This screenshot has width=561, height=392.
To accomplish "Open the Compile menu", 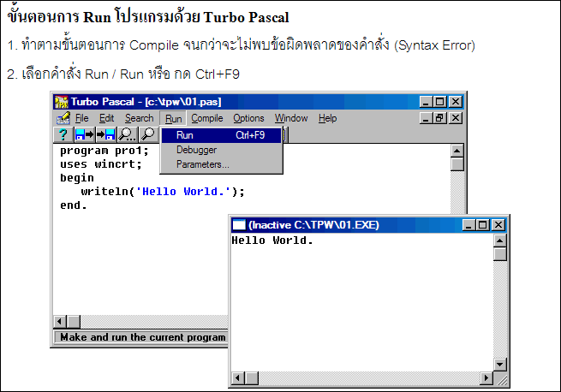I will click(206, 118).
